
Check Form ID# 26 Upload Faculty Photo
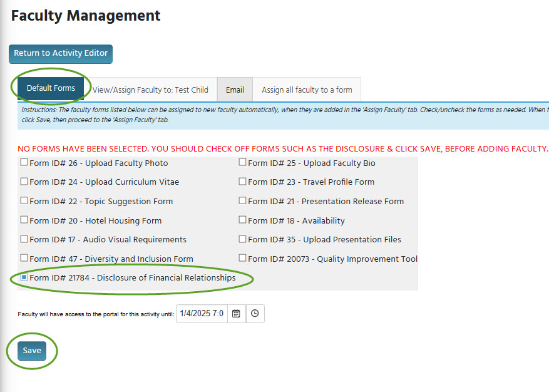24,163
